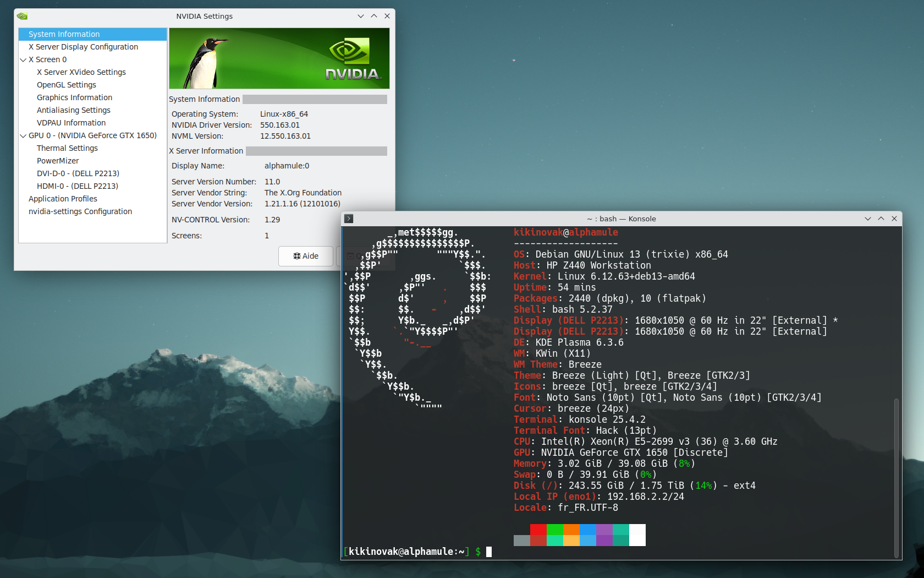Screen dimensions: 924x578
Task: Maximize the NVIDIA Settings window
Action: tap(374, 16)
